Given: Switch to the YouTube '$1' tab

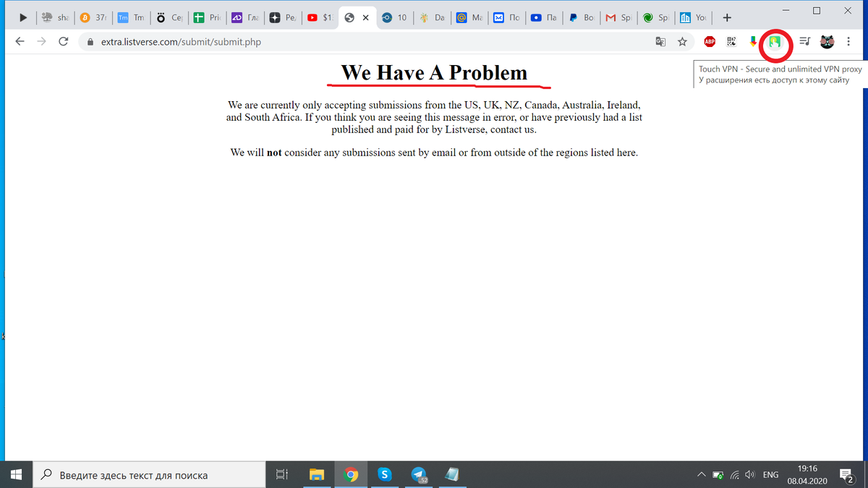Looking at the screenshot, I should [319, 17].
